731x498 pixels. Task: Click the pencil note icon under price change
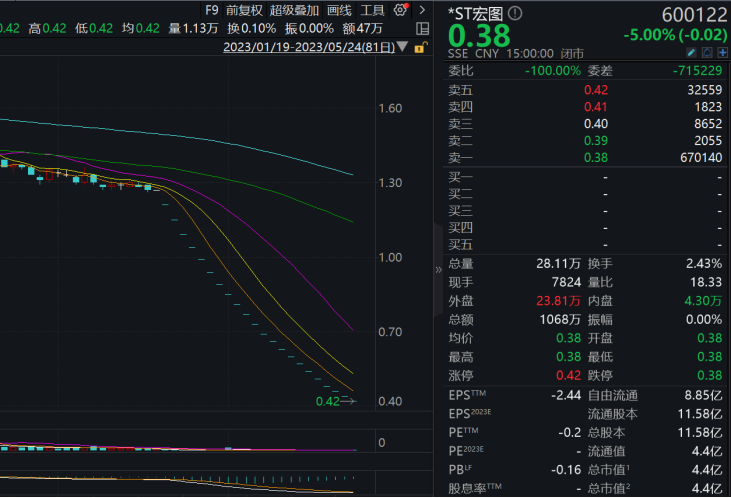click(691, 52)
